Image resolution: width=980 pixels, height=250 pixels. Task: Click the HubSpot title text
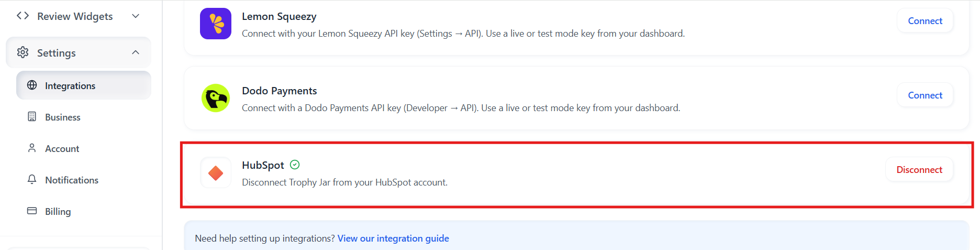coord(263,165)
